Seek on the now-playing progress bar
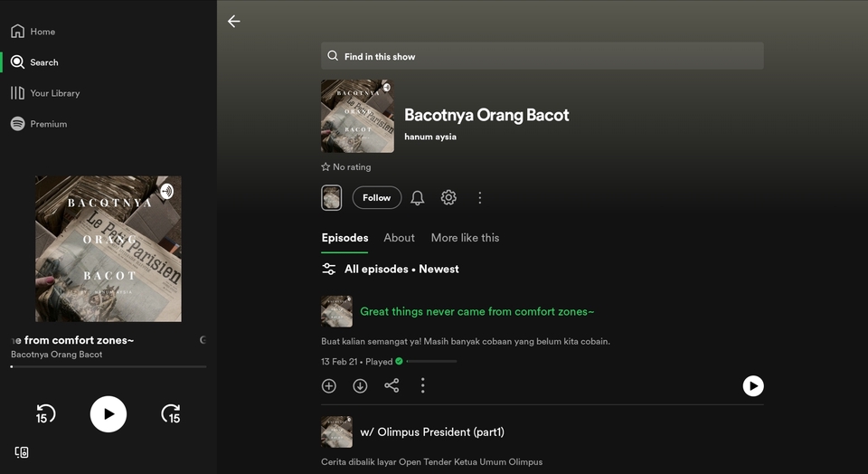Image resolution: width=868 pixels, height=474 pixels. 108,366
